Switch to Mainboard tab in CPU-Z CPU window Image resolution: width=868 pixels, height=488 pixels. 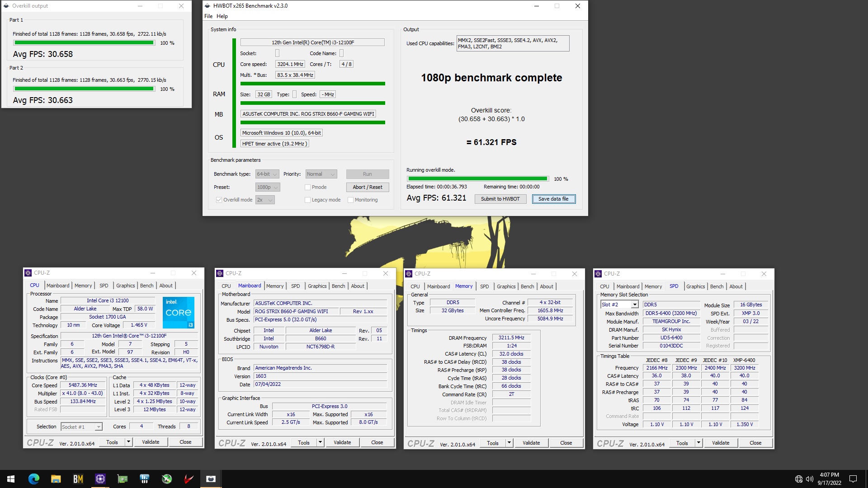(x=58, y=286)
